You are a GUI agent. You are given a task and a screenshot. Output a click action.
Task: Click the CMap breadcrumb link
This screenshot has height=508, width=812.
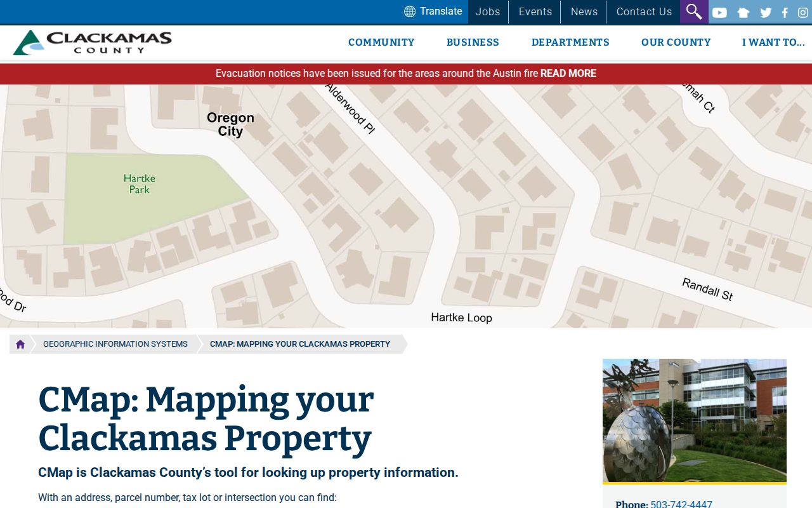tap(300, 344)
